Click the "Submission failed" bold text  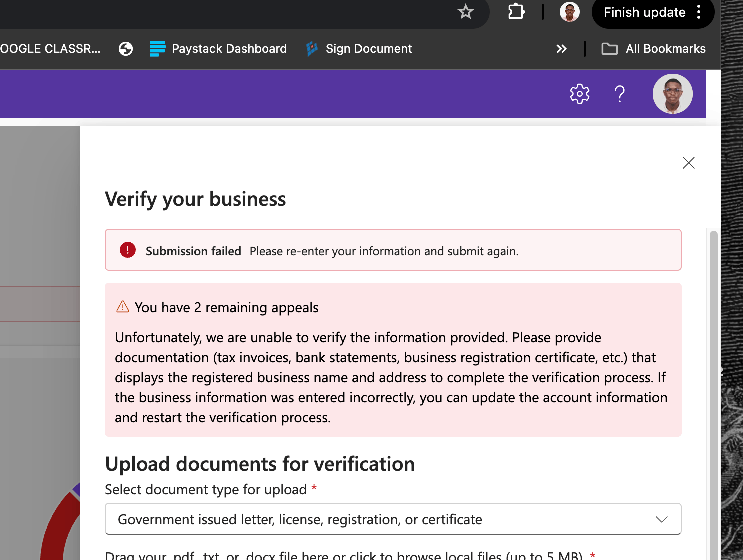[x=193, y=251]
